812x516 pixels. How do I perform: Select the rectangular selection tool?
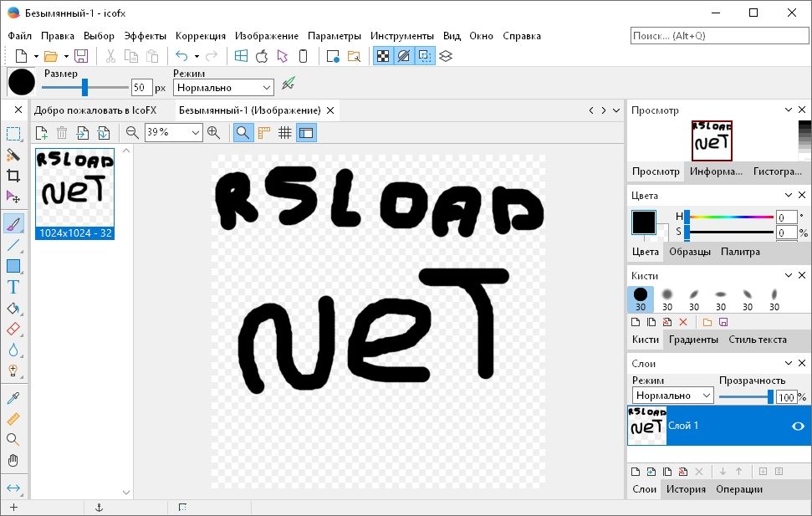(x=13, y=134)
